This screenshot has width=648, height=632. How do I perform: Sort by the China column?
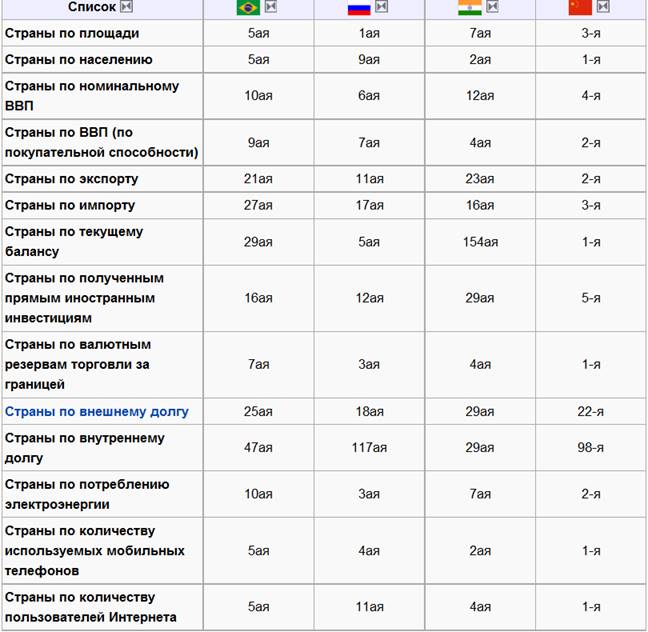tap(602, 7)
